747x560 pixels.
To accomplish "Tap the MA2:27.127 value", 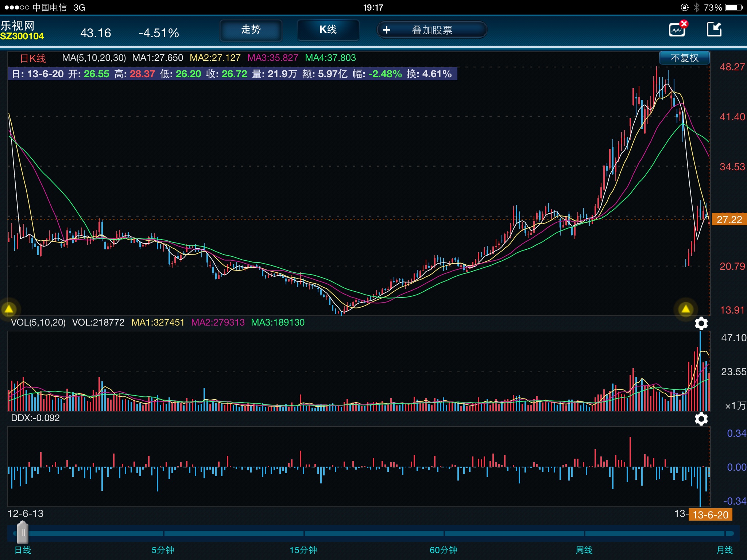I will [215, 58].
